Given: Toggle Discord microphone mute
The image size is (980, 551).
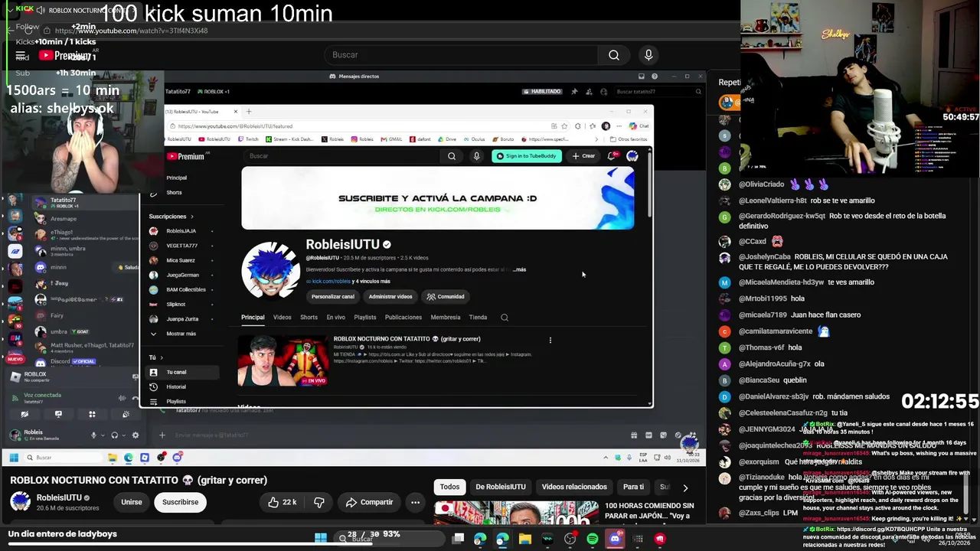Looking at the screenshot, I should point(94,435).
